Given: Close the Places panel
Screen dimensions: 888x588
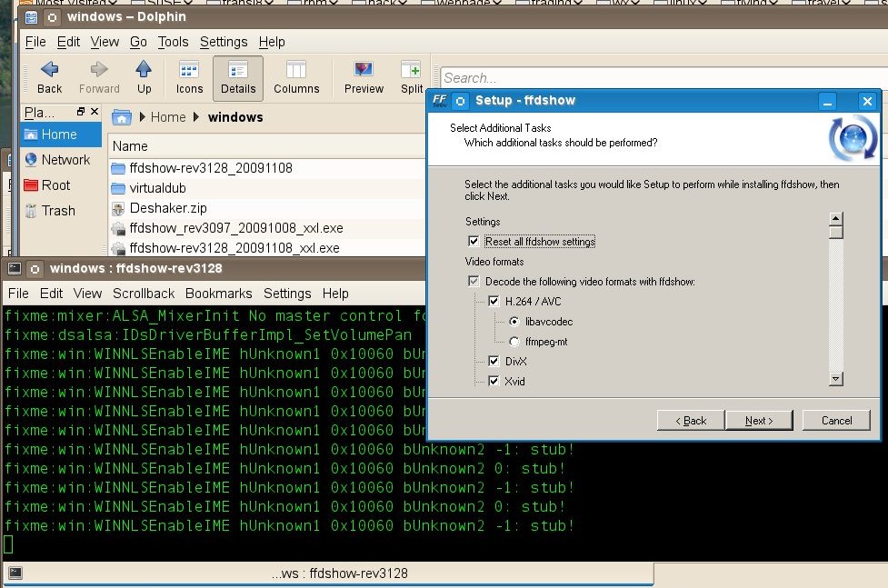Looking at the screenshot, I should pos(95,112).
